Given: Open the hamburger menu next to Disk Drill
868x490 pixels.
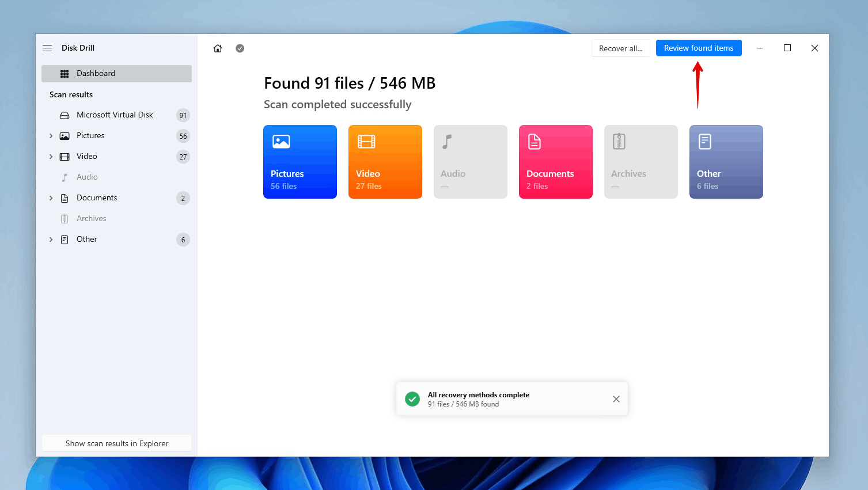Looking at the screenshot, I should click(47, 48).
